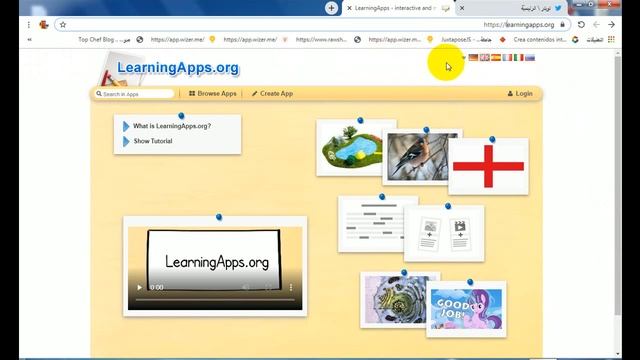Open the image and video cards thumbnail
The image size is (640, 360).
[444, 233]
